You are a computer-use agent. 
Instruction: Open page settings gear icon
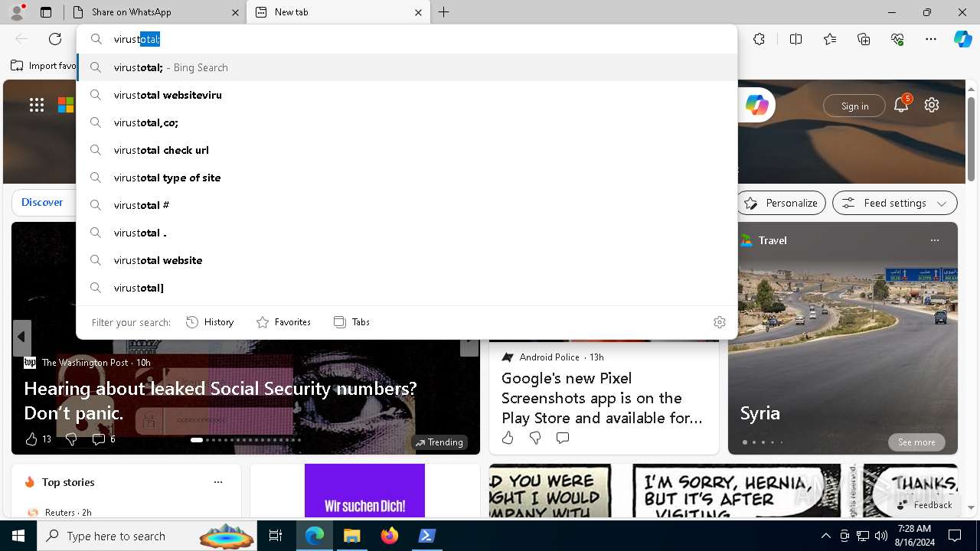pos(932,106)
